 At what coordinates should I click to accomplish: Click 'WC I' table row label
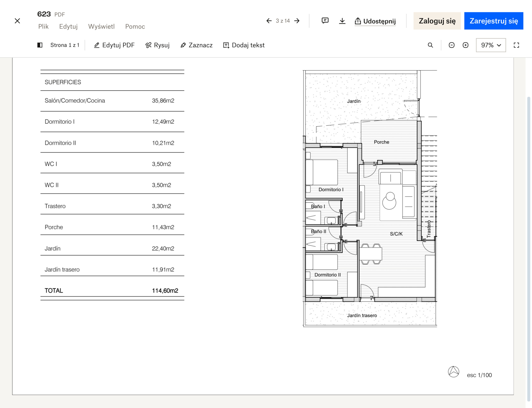point(51,164)
